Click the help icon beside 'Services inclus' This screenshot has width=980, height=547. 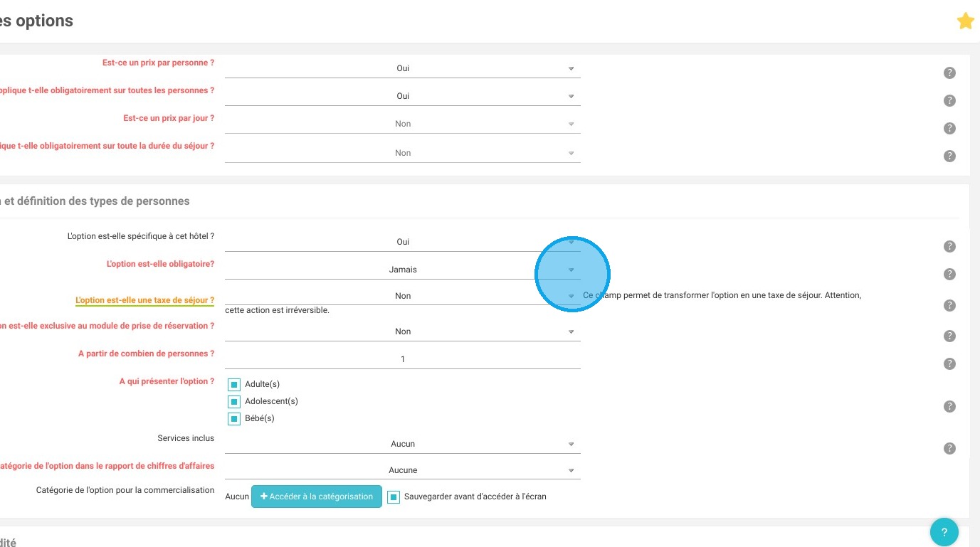[949, 449]
